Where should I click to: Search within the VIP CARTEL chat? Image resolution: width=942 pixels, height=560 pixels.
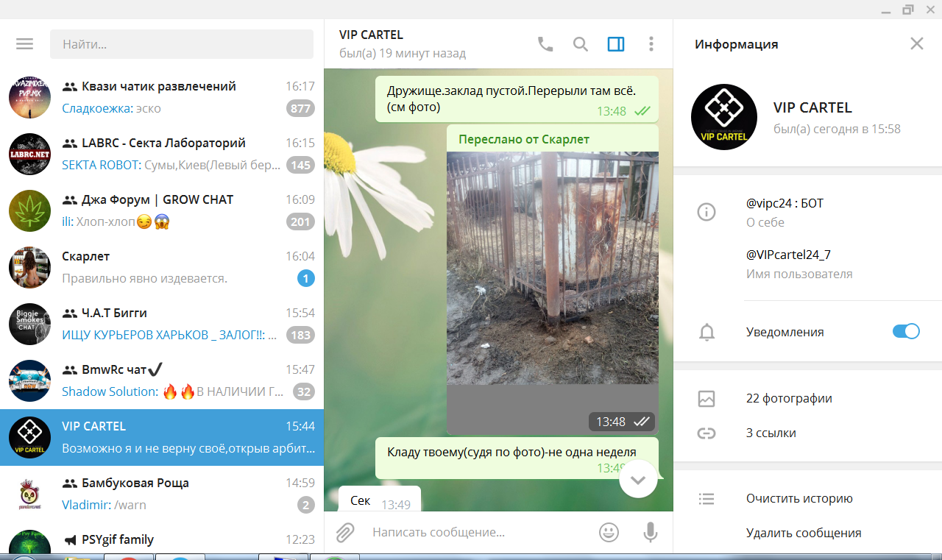click(x=581, y=44)
